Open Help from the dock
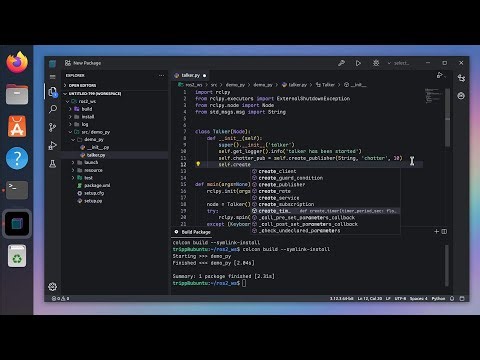480x360 pixels. pos(17,158)
